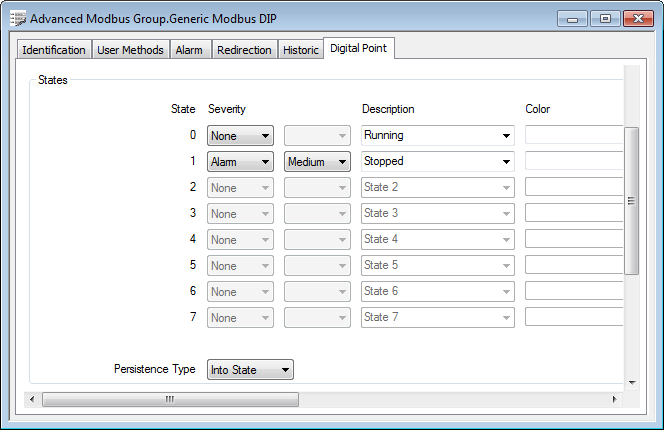Select the Alarm tab

[189, 50]
